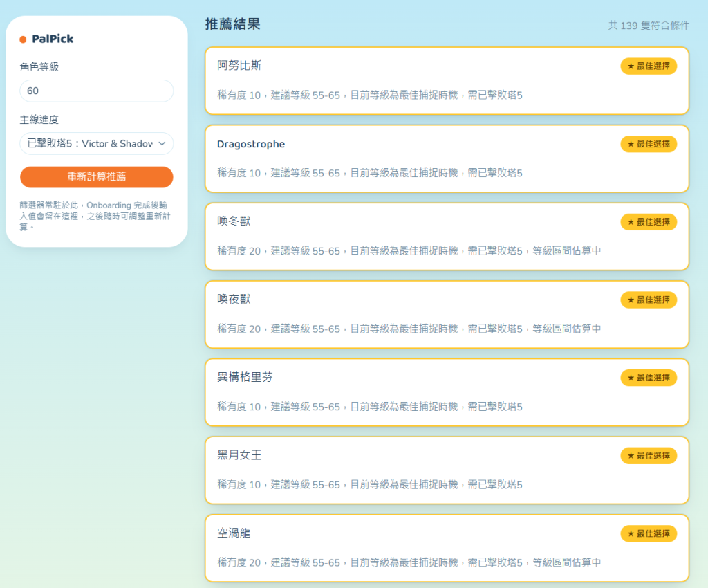This screenshot has width=708, height=588.
Task: Click the 推薦結果 heading
Action: click(232, 24)
